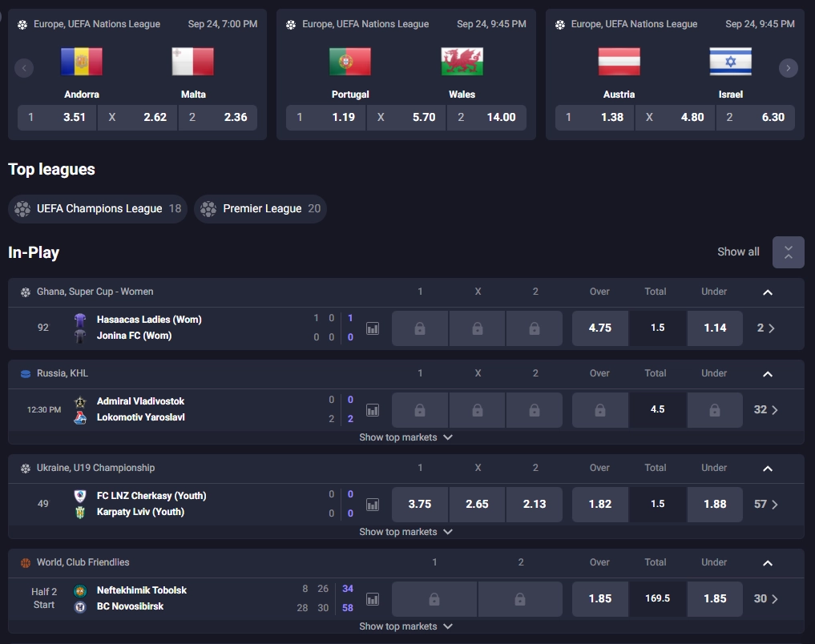The image size is (815, 644).
Task: Expand Show top markets under BC Novosibirsk
Action: click(405, 626)
